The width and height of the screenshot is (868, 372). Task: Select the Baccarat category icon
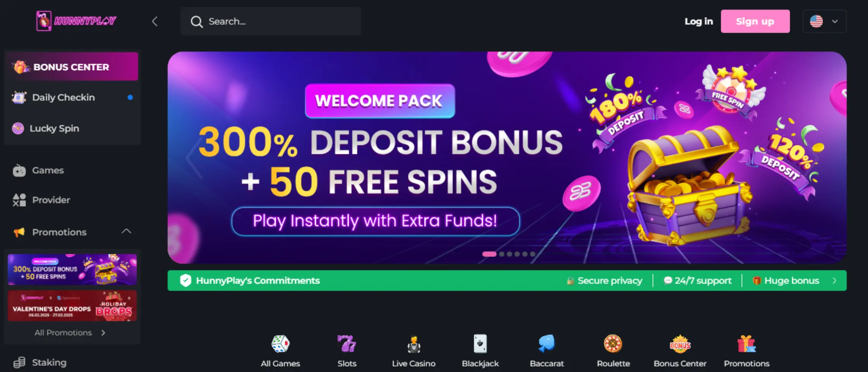(x=547, y=344)
